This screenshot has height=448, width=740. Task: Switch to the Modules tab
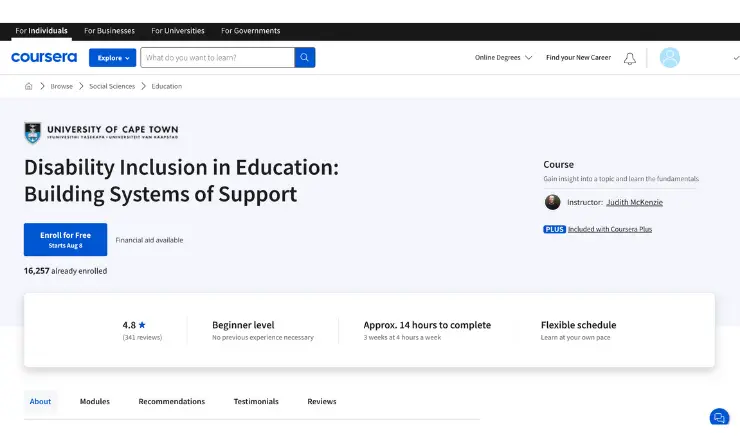(x=95, y=401)
